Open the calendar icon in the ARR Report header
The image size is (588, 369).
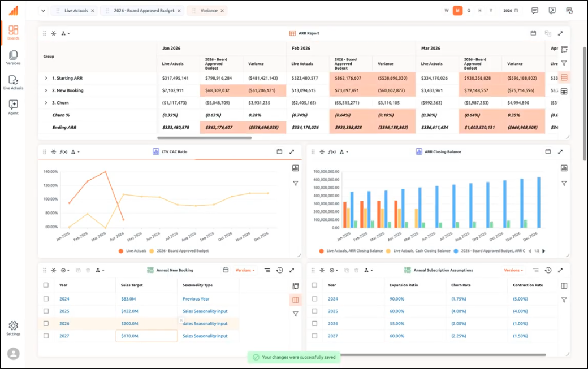(533, 33)
